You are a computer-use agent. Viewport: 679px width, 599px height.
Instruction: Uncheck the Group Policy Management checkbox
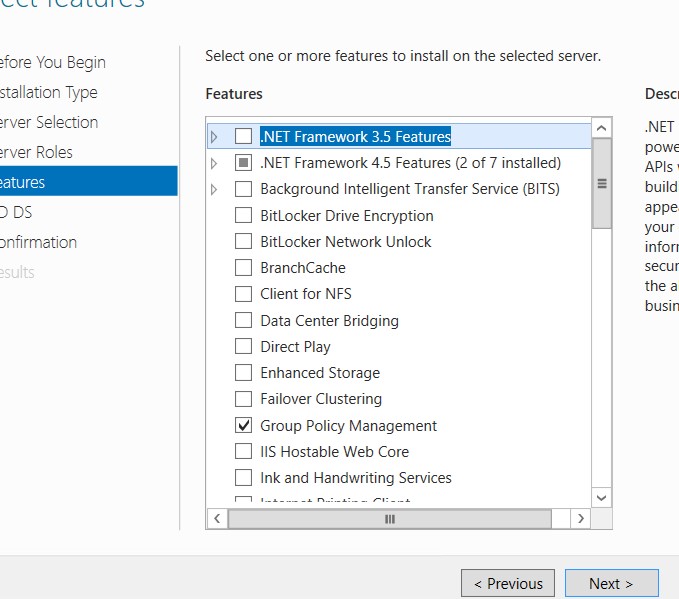click(243, 425)
